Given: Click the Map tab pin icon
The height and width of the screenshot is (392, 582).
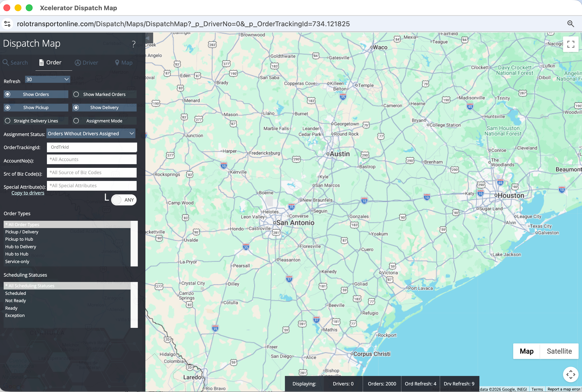Looking at the screenshot, I should click(117, 62).
